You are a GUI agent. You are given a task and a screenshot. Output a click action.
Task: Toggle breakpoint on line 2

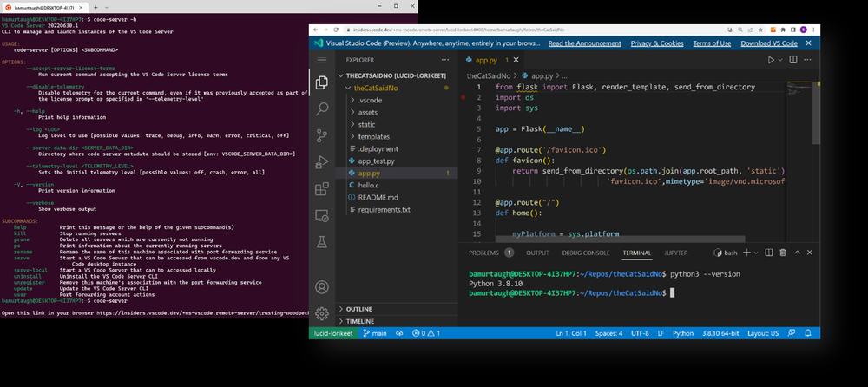[x=464, y=97]
